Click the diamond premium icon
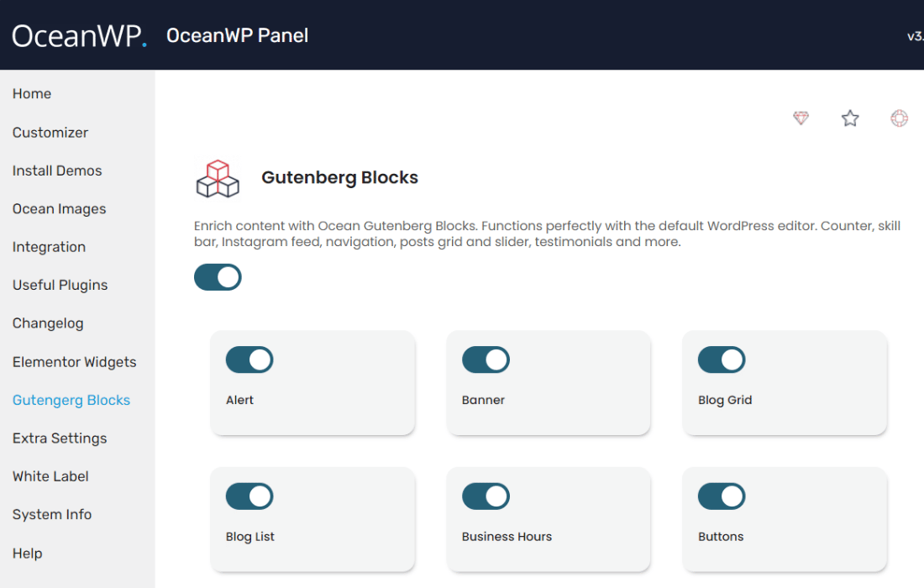Screen dimensions: 924x588 point(801,118)
